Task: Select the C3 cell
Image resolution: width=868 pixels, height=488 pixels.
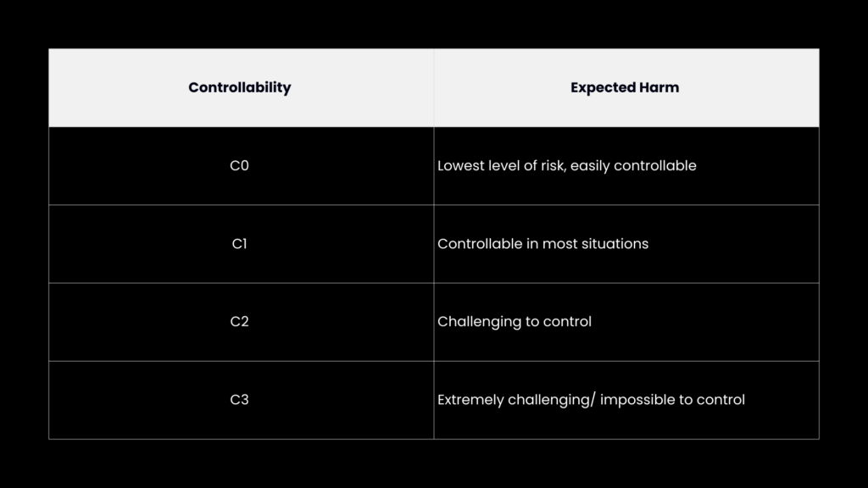Action: pyautogui.click(x=239, y=400)
